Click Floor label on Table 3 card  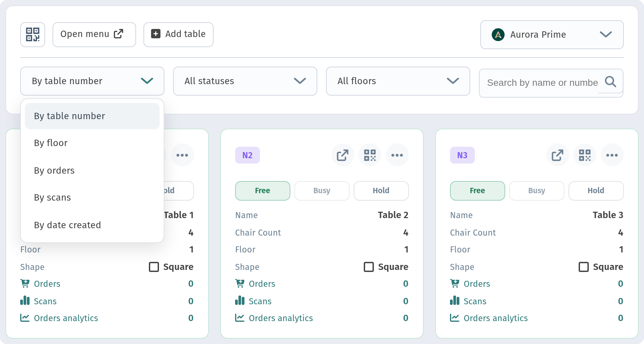click(x=460, y=249)
